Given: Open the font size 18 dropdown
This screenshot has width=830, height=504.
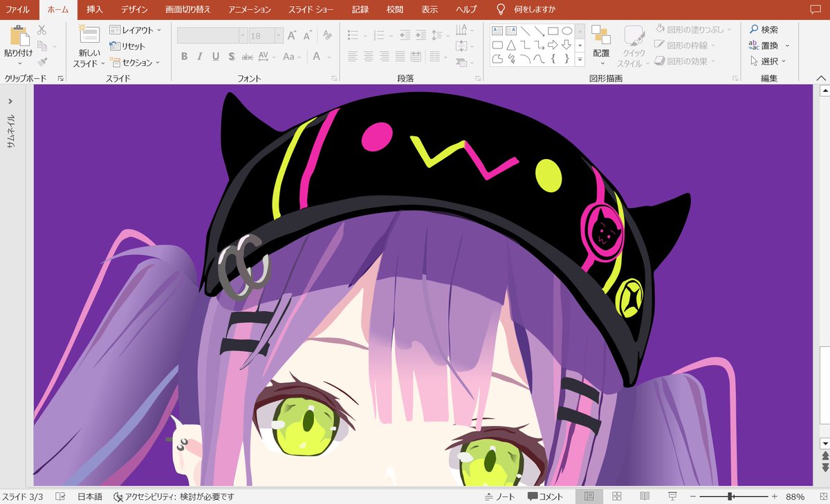Looking at the screenshot, I should pyautogui.click(x=279, y=35).
